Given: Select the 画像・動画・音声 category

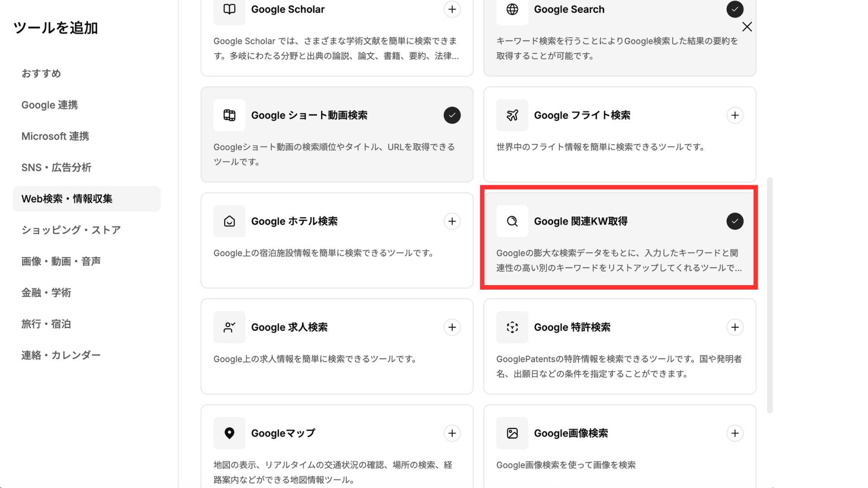Looking at the screenshot, I should coord(61,261).
